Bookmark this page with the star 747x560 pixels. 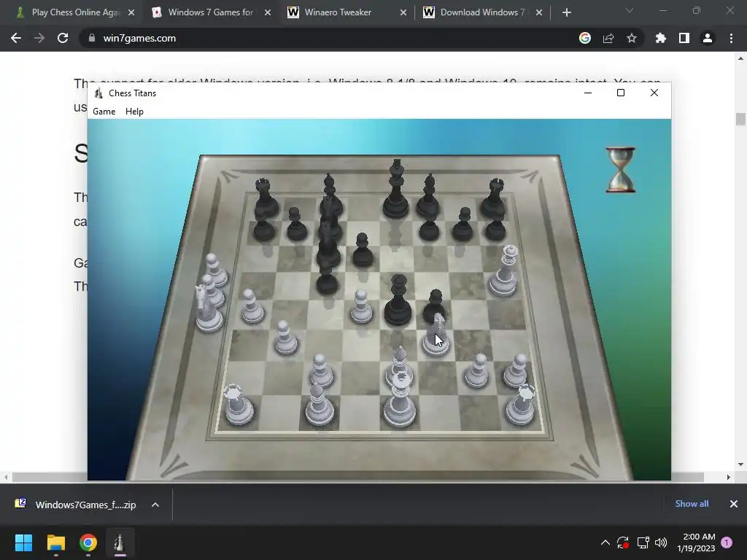click(x=632, y=38)
